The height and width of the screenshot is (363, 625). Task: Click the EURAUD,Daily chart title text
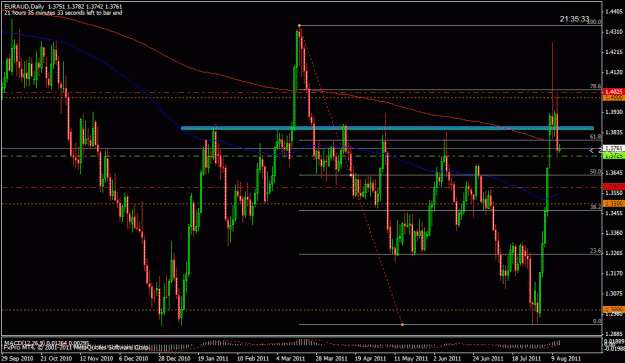pyautogui.click(x=24, y=7)
